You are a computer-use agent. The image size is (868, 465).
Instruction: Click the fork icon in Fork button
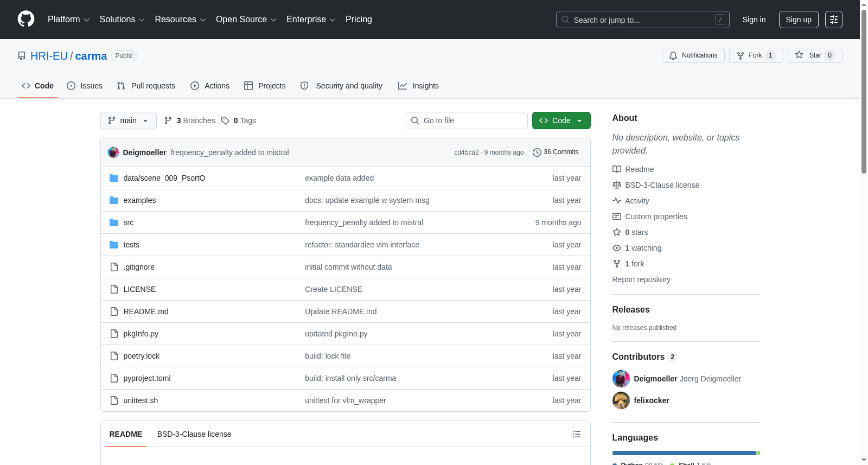(x=741, y=55)
